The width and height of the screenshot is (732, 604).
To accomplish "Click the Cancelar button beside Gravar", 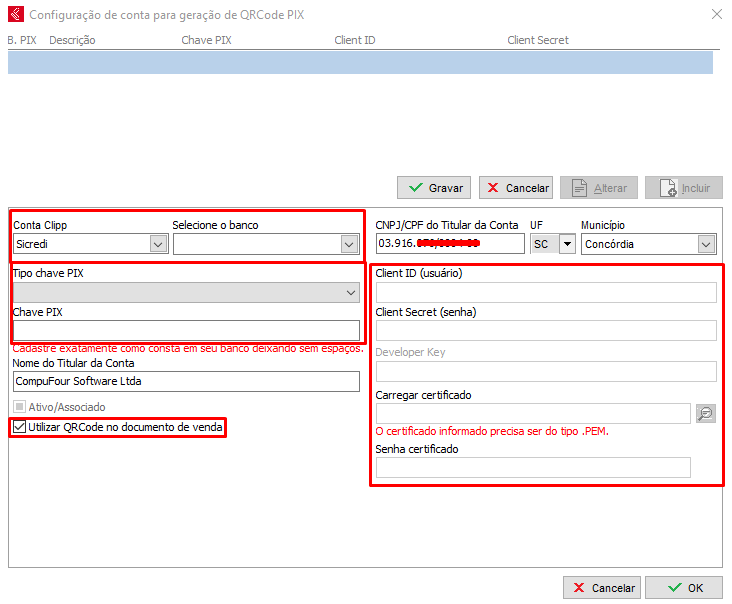I will tap(516, 188).
